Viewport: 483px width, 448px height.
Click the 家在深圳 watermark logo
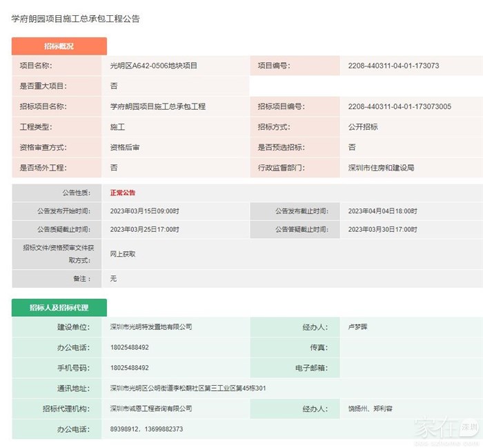(446, 429)
